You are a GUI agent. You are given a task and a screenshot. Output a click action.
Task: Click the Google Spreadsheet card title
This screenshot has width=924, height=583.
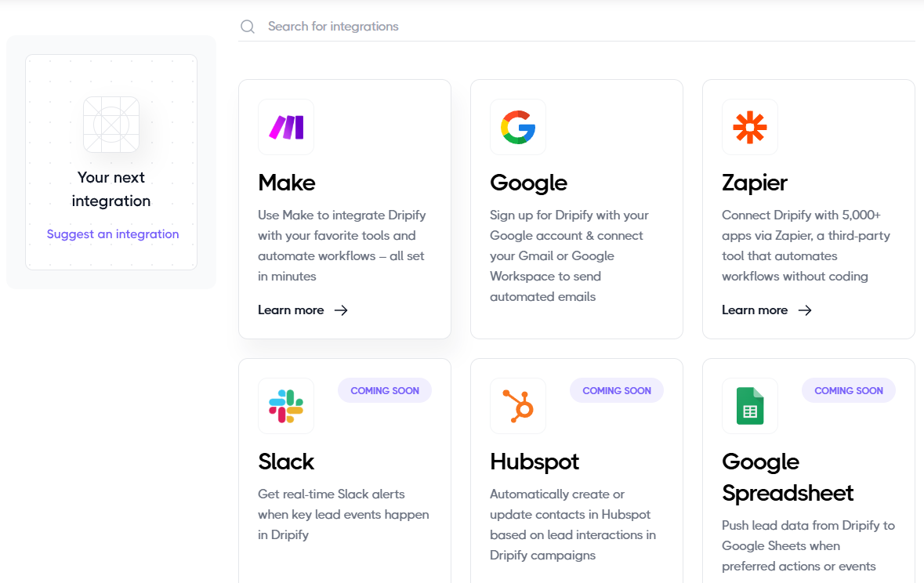[788, 477]
